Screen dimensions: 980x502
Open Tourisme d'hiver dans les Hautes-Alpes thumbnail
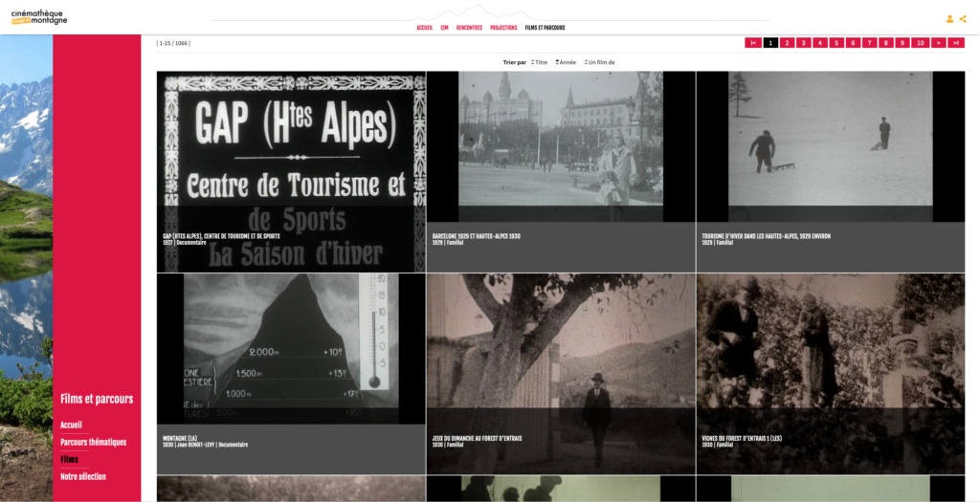coord(831,172)
